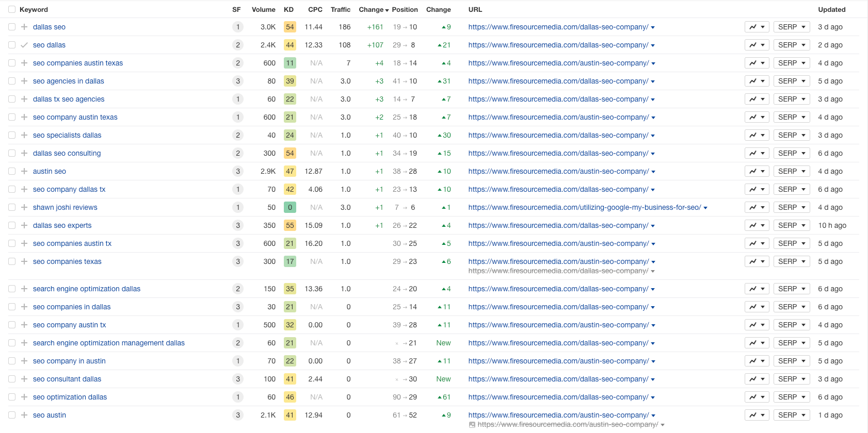868x433 pixels.
Task: Click checkmark icon next to 'seo dallas'
Action: [x=24, y=45]
